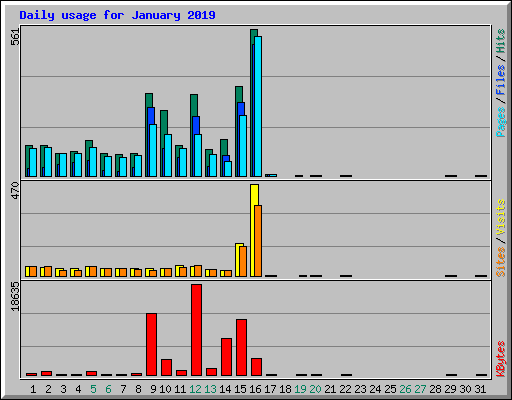The image size is (512, 400).
Task: Click day 25 on the x-axis
Action: pos(390,389)
